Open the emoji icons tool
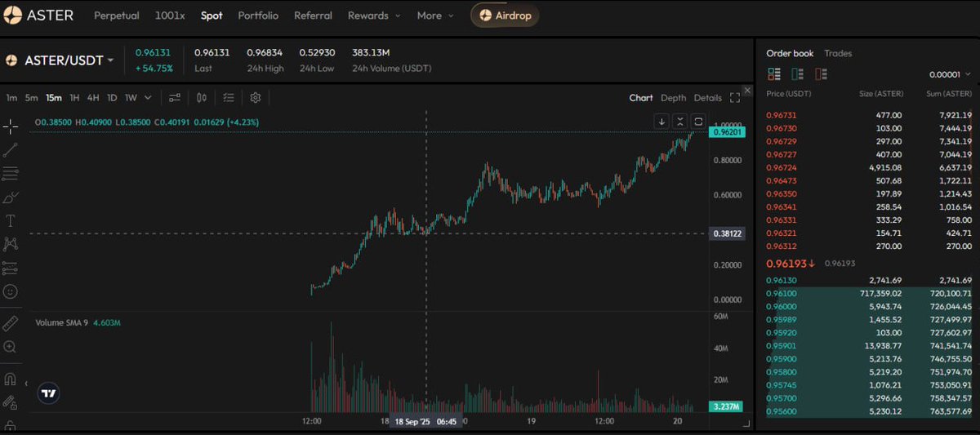The height and width of the screenshot is (435, 980). [x=11, y=291]
